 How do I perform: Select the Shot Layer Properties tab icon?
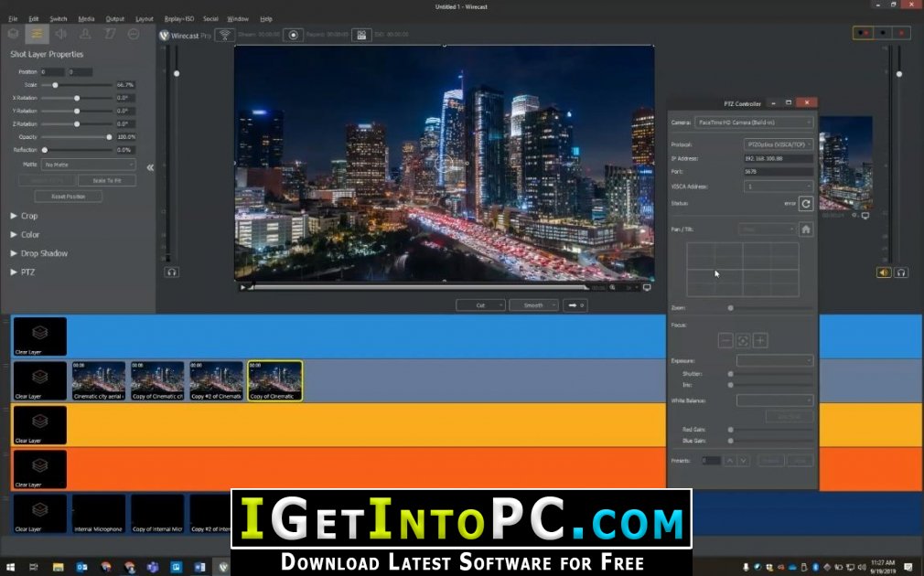click(37, 34)
